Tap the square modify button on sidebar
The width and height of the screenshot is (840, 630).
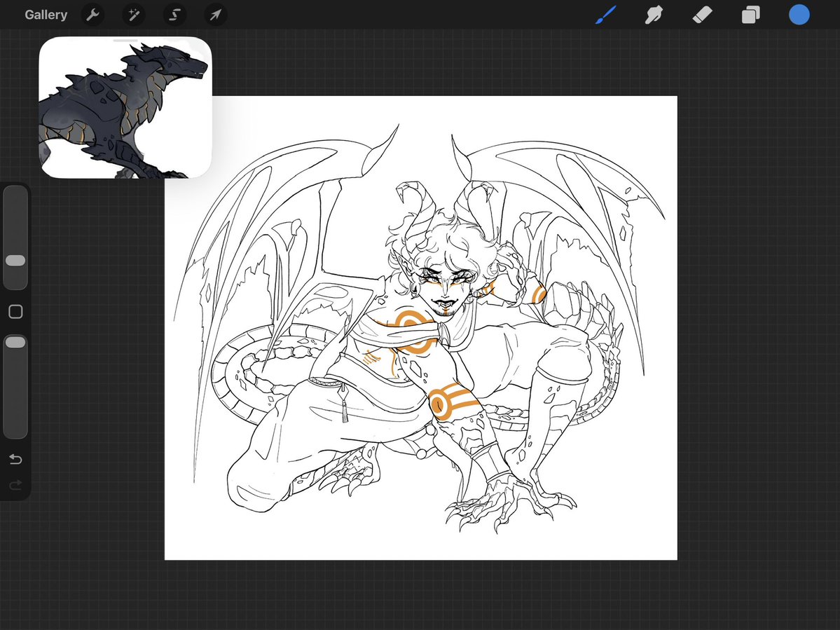click(15, 312)
